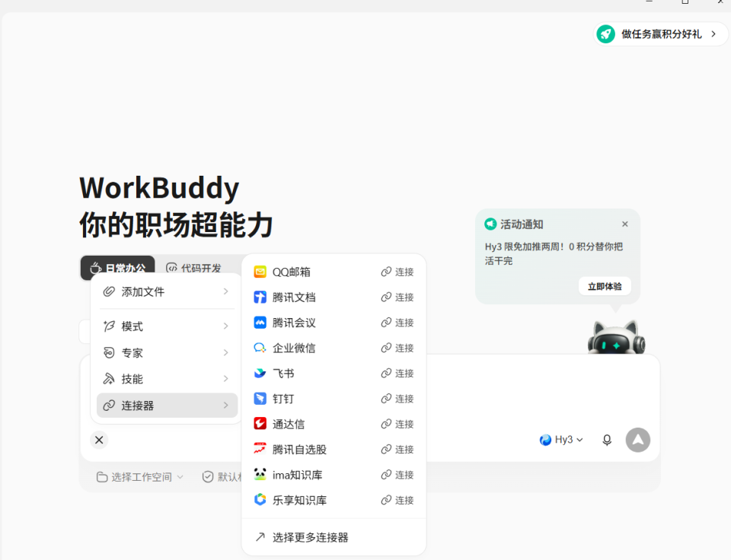The height and width of the screenshot is (560, 731).
Task: Click the 腾讯文档 app icon
Action: click(x=260, y=297)
